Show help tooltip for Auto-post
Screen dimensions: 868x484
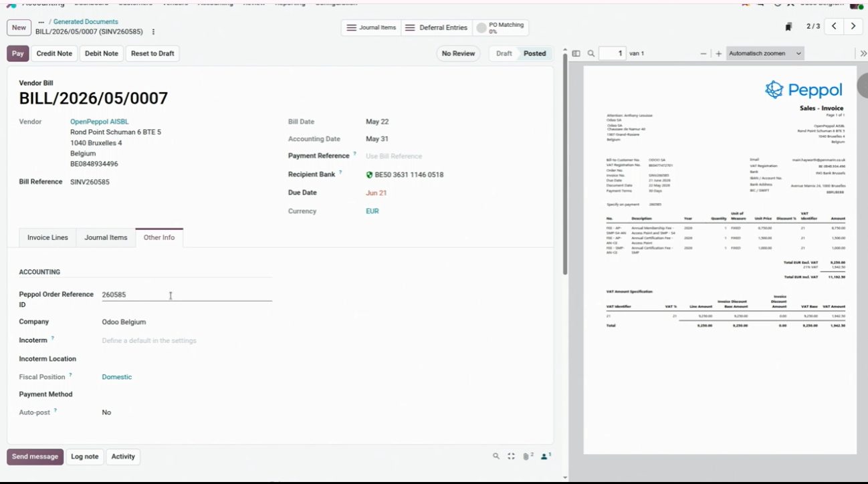coord(56,410)
